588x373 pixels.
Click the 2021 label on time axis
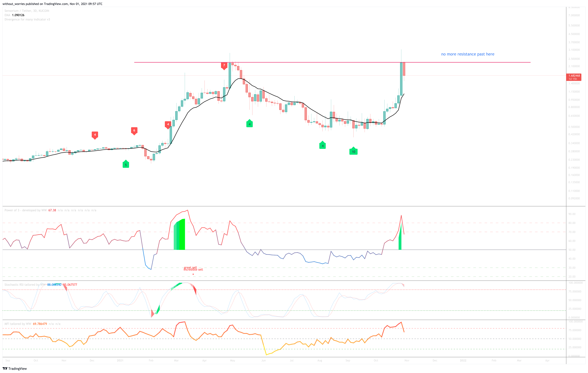pos(120,361)
